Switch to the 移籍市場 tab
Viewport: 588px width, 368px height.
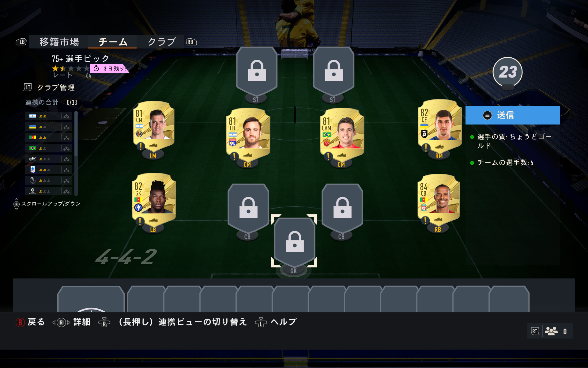59,42
